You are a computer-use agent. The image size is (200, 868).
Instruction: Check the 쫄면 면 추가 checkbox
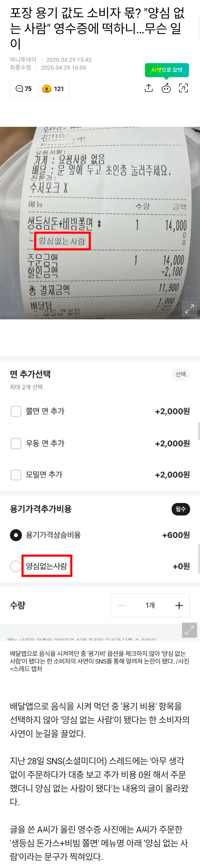16,411
